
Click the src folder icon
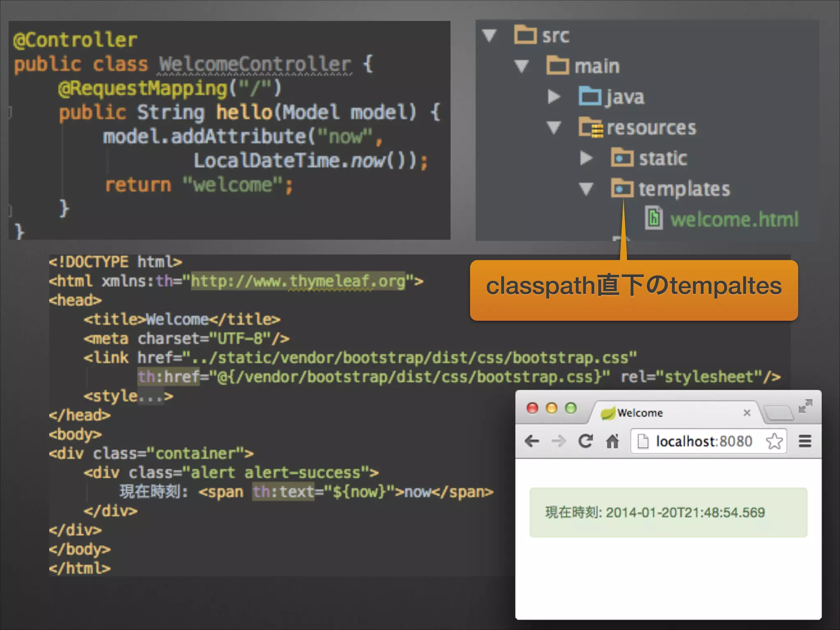(x=525, y=34)
